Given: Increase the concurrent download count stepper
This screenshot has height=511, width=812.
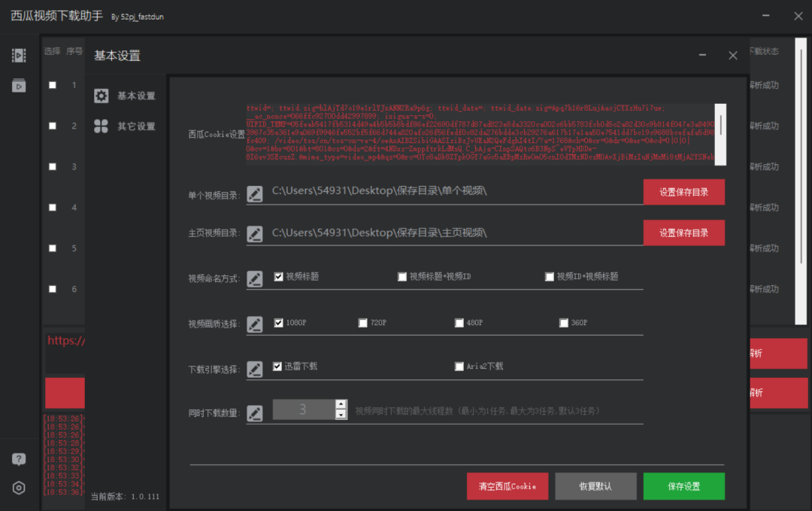Looking at the screenshot, I should point(341,405).
